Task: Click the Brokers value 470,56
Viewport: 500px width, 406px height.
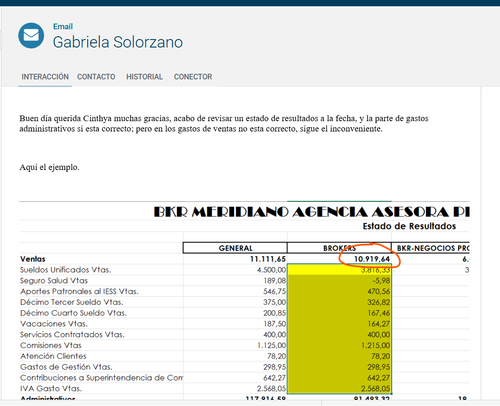Action: click(x=379, y=291)
